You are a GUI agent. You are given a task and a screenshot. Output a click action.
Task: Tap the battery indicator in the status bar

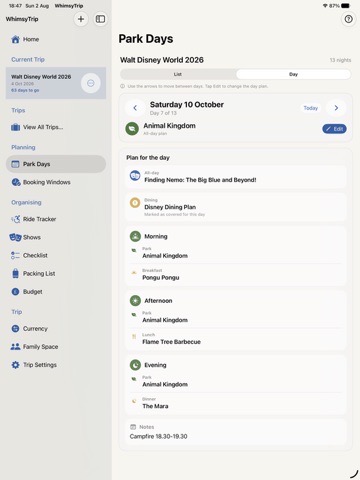point(345,6)
